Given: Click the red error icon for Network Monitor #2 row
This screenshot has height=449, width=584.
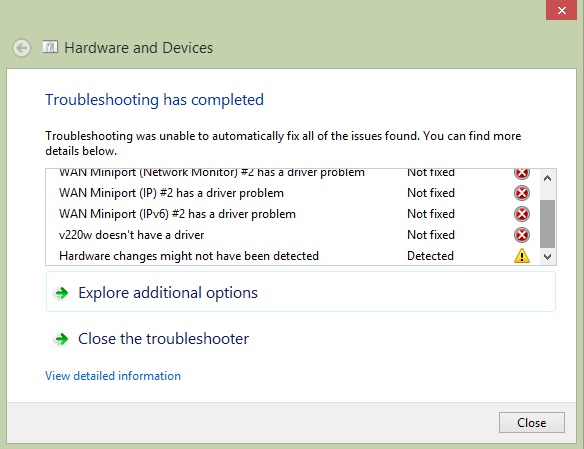Looking at the screenshot, I should [521, 173].
